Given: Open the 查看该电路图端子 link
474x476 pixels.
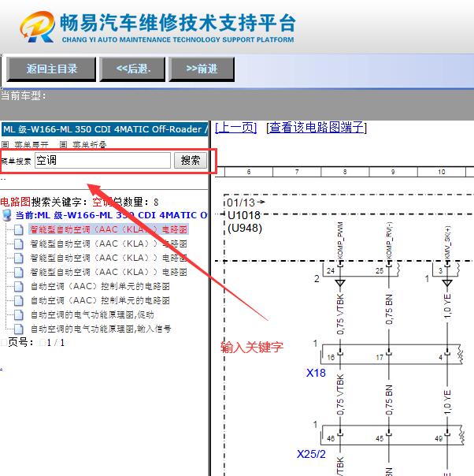Looking at the screenshot, I should [x=317, y=127].
